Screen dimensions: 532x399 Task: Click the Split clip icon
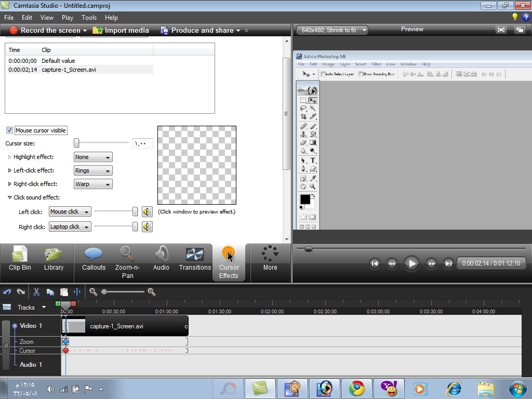tap(77, 292)
